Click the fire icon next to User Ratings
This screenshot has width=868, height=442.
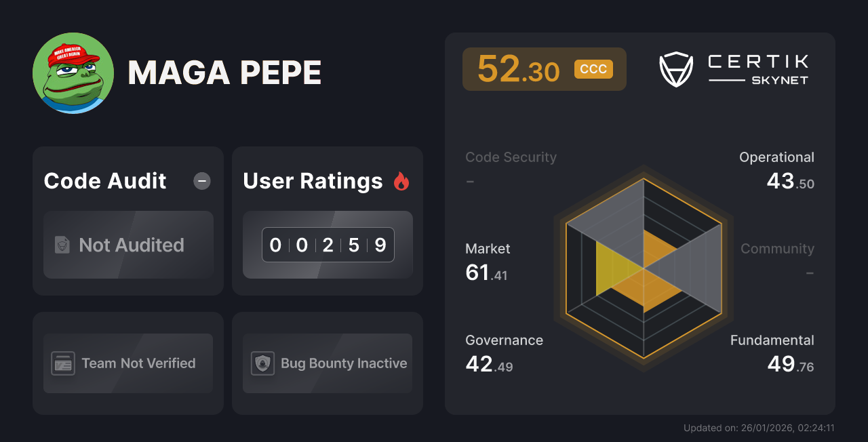(401, 180)
